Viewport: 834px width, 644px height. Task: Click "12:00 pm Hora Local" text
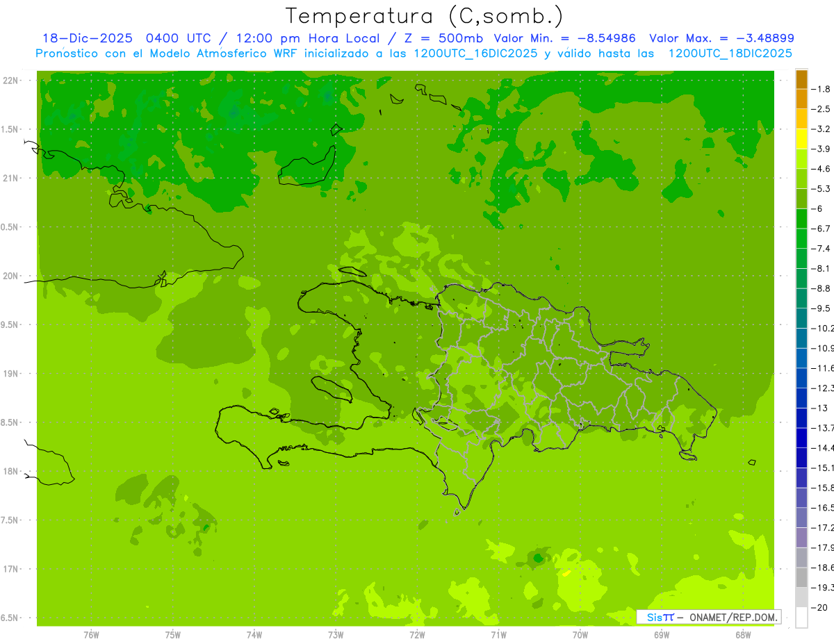[306, 38]
